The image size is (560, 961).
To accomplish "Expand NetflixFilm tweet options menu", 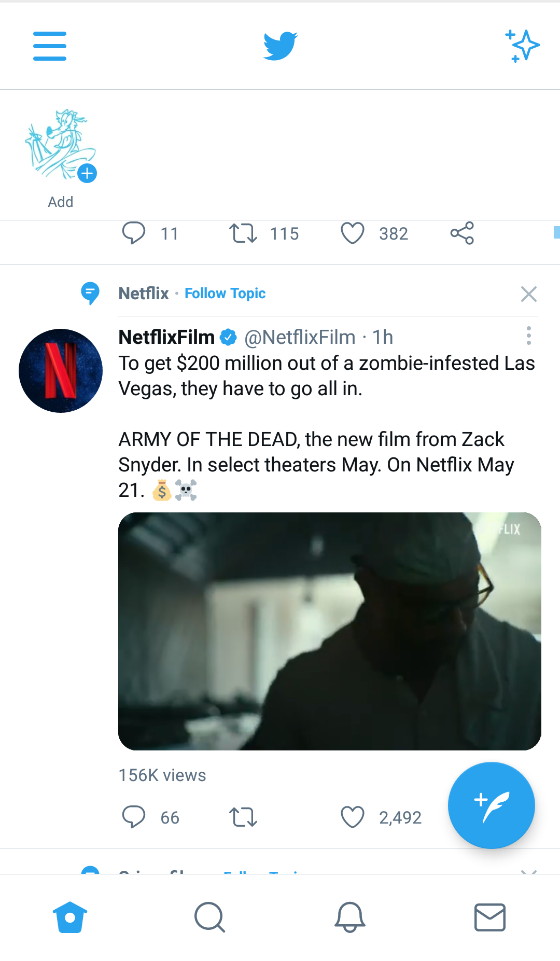I will point(528,336).
